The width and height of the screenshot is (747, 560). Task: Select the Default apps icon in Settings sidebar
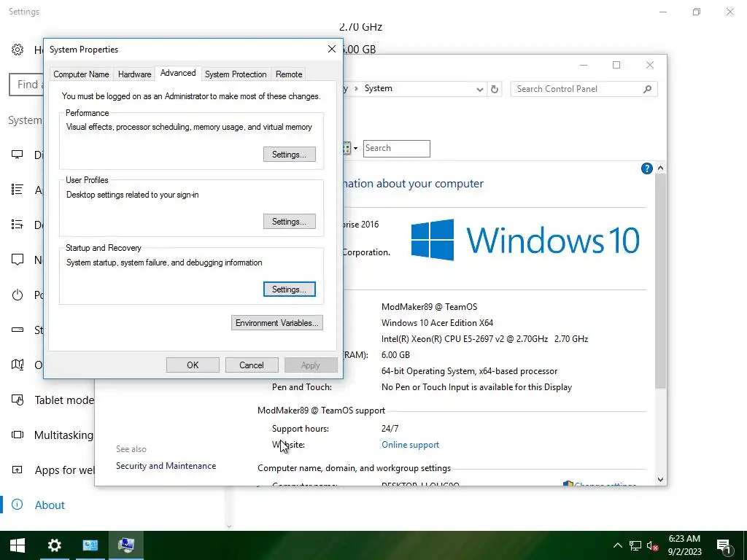18,225
